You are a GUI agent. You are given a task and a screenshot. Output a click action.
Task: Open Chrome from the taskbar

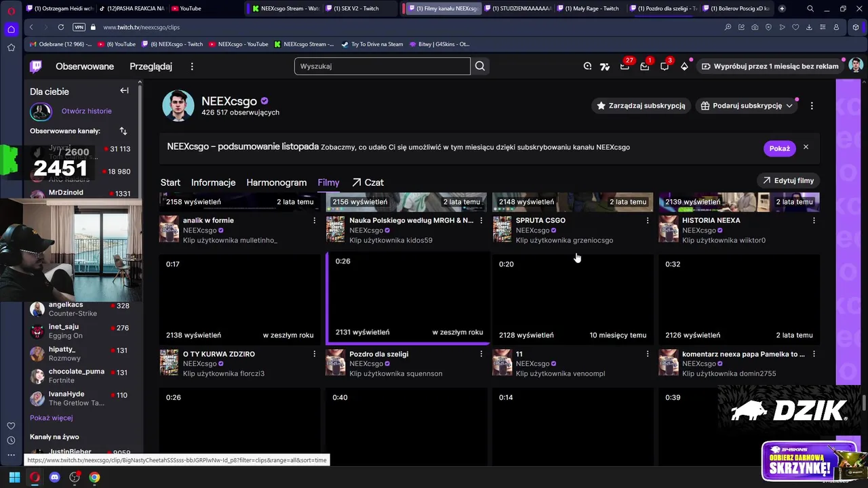pyautogui.click(x=94, y=477)
